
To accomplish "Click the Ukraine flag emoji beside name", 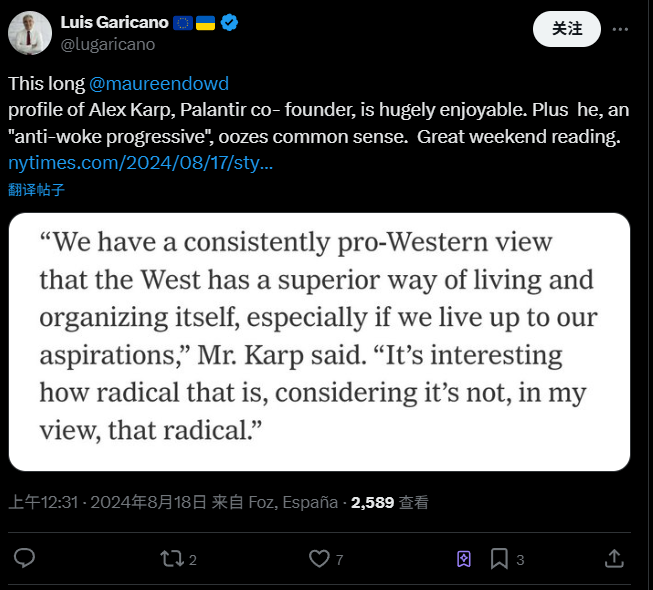I will point(206,22).
